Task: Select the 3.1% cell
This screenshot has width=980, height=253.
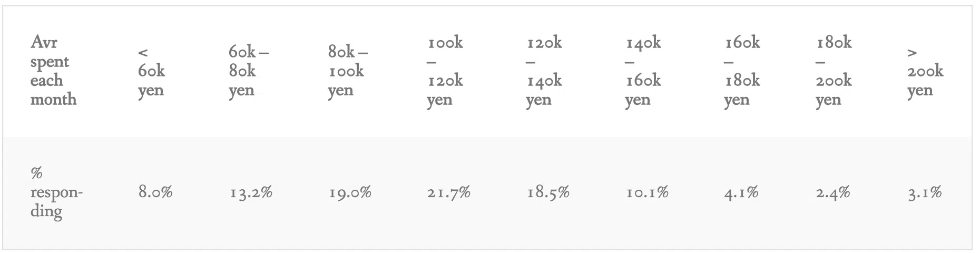Action: [x=925, y=192]
